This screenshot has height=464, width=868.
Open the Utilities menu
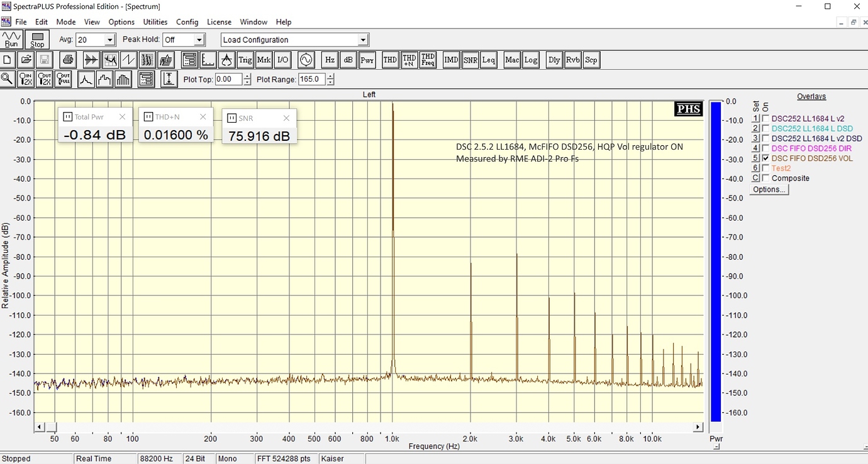[x=155, y=22]
